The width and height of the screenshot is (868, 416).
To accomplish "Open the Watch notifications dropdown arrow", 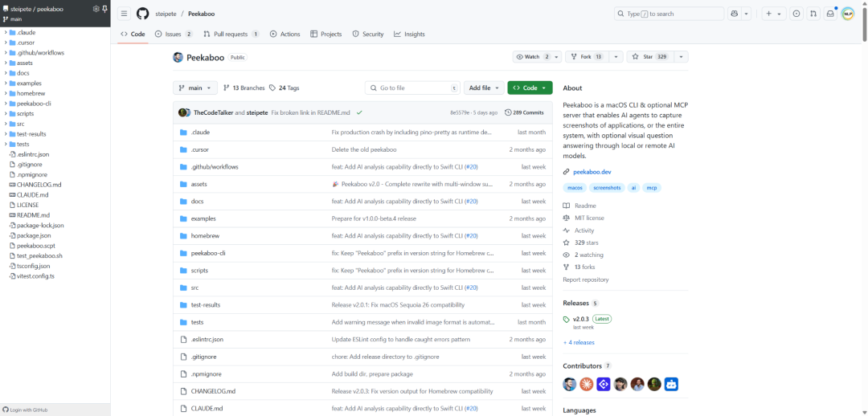I will pos(556,56).
